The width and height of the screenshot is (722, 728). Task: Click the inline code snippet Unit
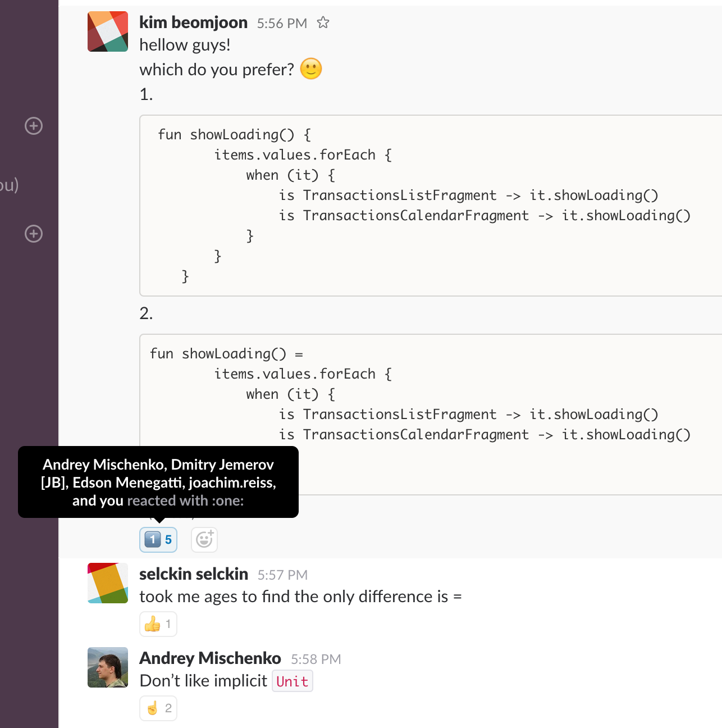click(x=292, y=681)
